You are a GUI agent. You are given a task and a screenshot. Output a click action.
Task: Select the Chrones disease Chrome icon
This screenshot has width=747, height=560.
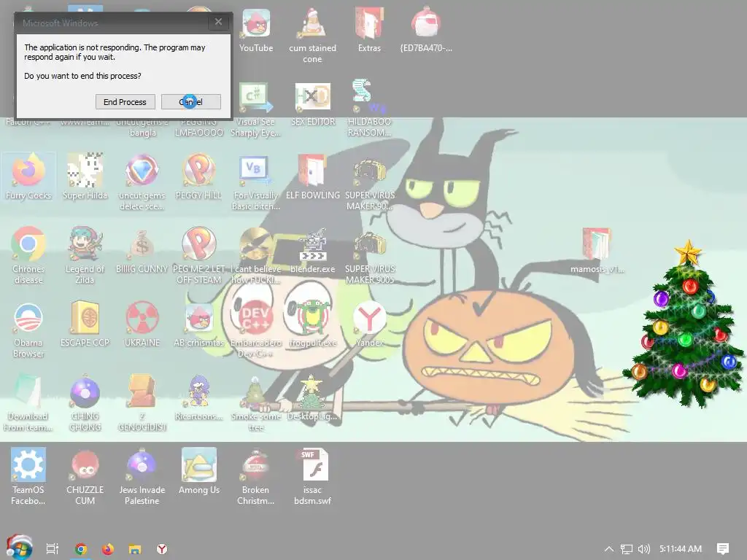click(28, 256)
